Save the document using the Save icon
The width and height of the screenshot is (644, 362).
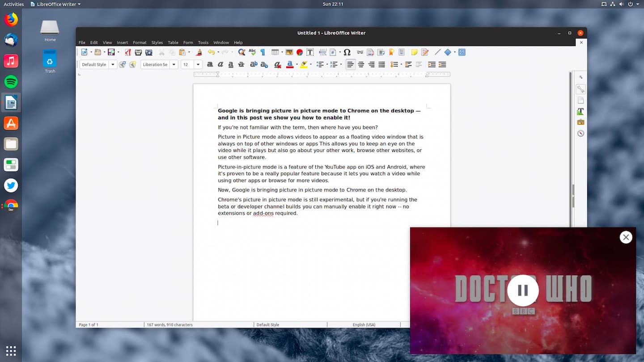point(111,52)
